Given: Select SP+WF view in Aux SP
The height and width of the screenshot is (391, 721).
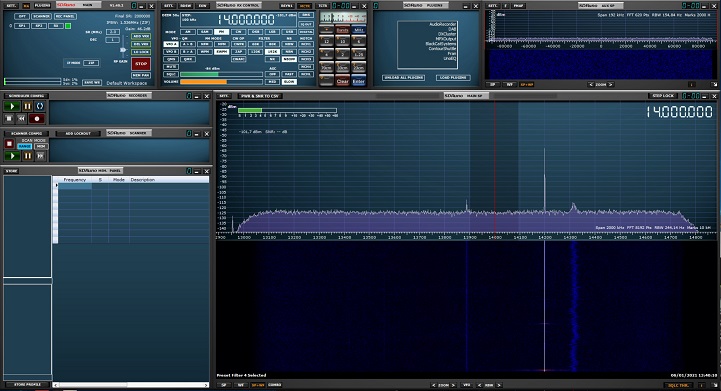Looking at the screenshot, I should [x=526, y=85].
